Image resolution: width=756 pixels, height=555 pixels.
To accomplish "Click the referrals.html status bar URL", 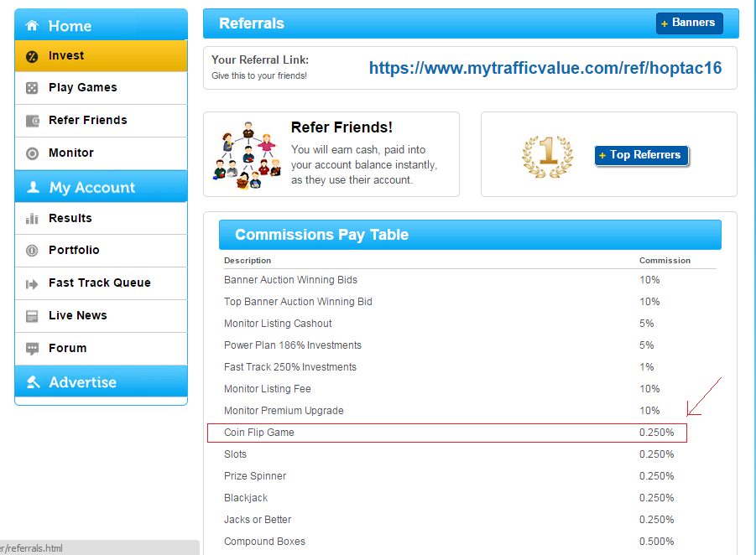I will [x=31, y=548].
